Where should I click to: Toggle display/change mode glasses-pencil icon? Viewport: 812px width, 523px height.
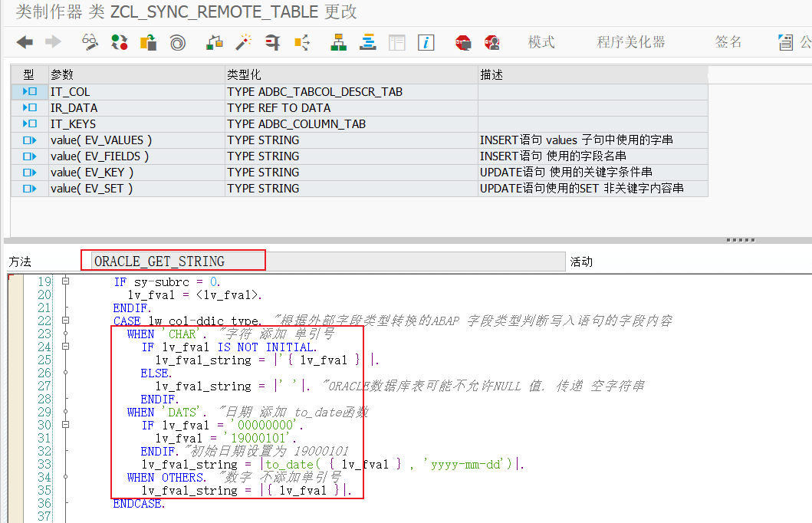[x=90, y=42]
